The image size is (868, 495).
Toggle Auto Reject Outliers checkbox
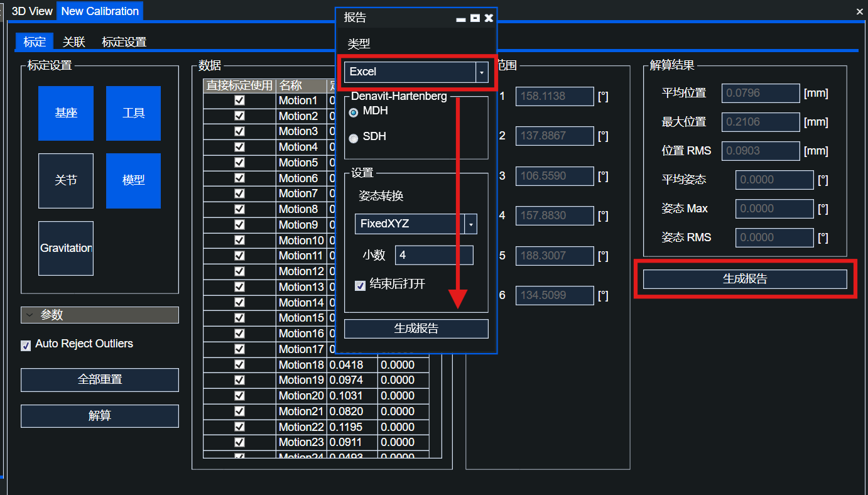[26, 345]
